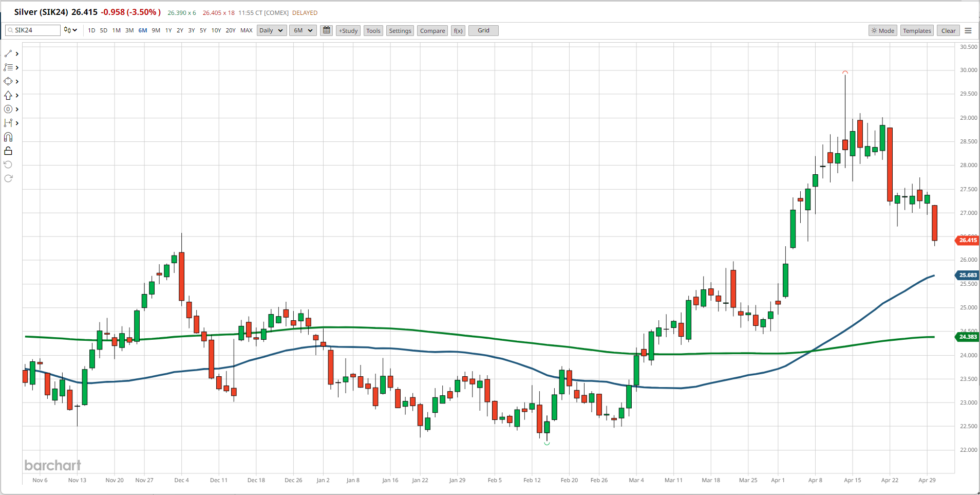Switch range to 1Y
Image resolution: width=980 pixels, height=495 pixels.
pyautogui.click(x=168, y=30)
